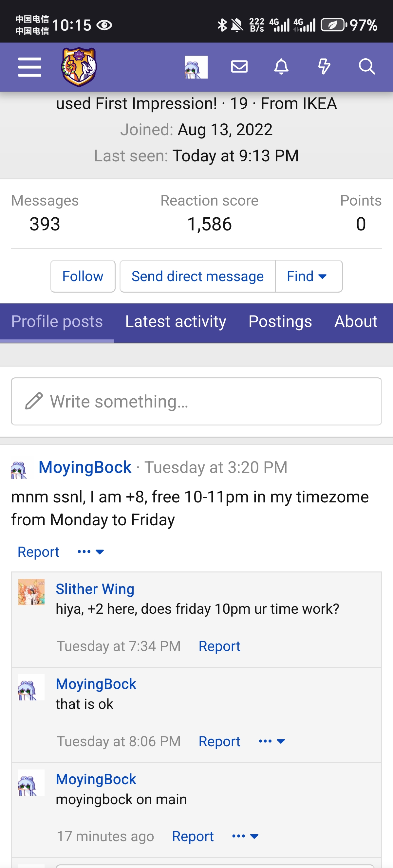Screen dimensions: 393x868
Task: Tap the forum shield logo
Action: tap(79, 67)
